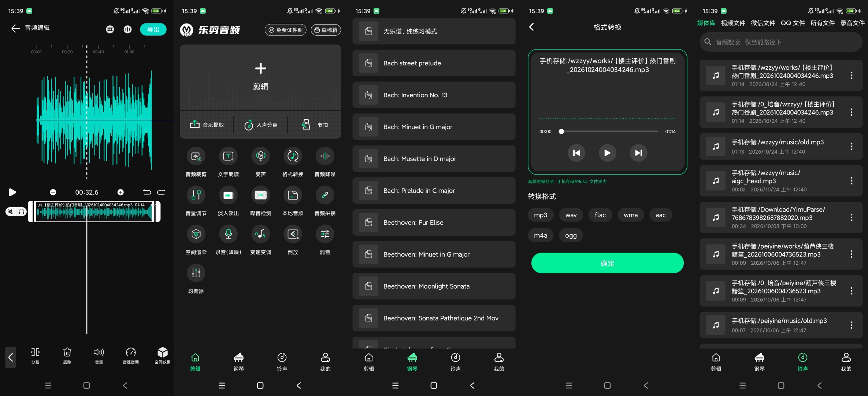Open more options for old.mp3 in wzzyy/music

point(851,146)
